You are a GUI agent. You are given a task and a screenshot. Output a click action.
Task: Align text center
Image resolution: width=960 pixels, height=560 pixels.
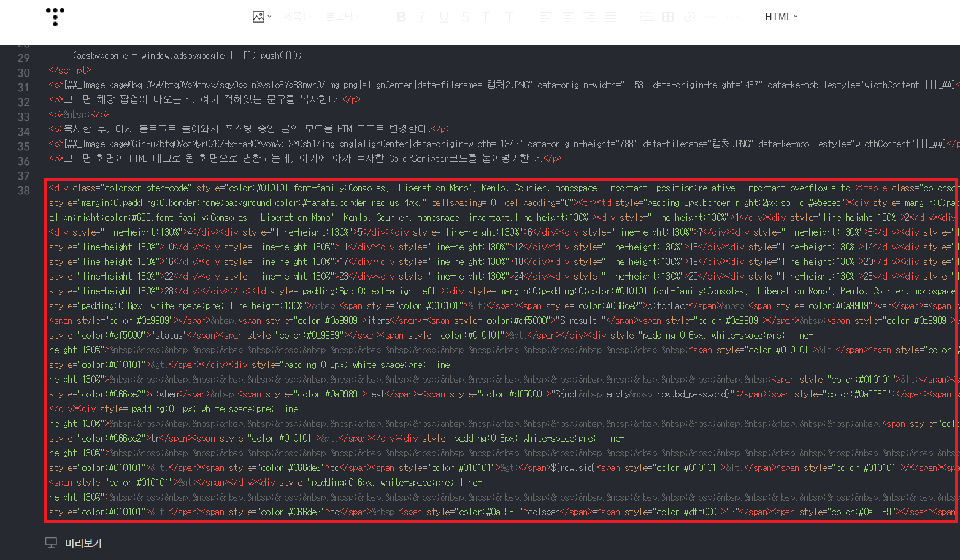[x=567, y=17]
